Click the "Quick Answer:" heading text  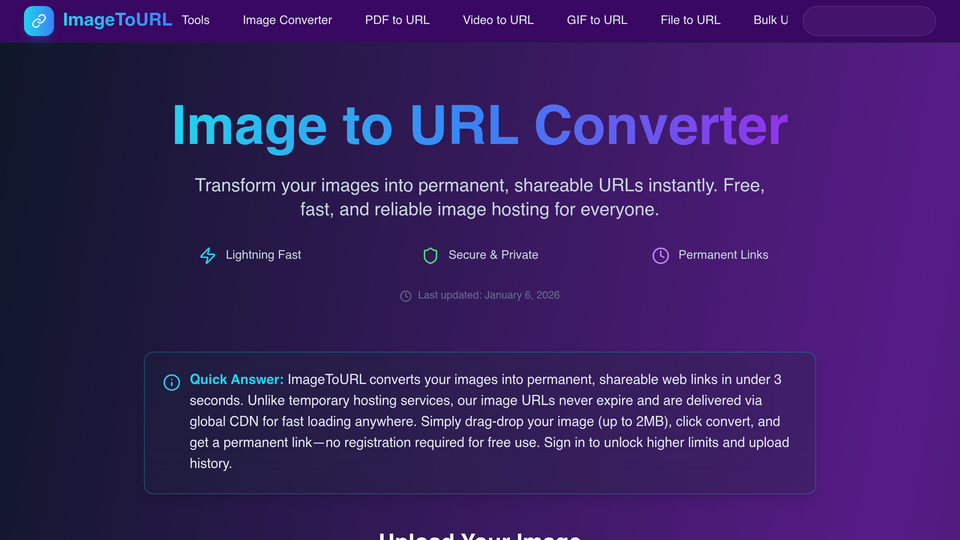pos(236,380)
